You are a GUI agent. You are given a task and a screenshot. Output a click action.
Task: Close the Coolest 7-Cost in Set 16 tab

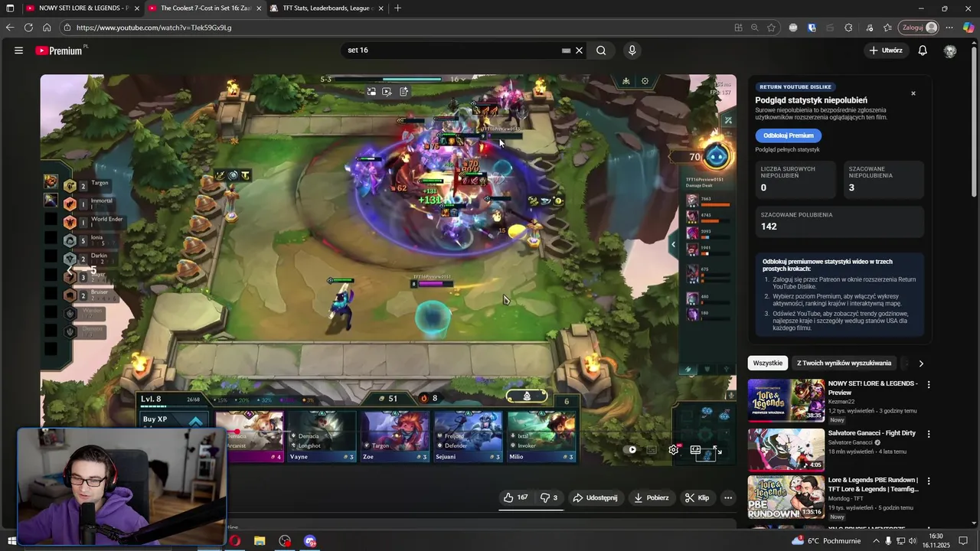pos(259,8)
